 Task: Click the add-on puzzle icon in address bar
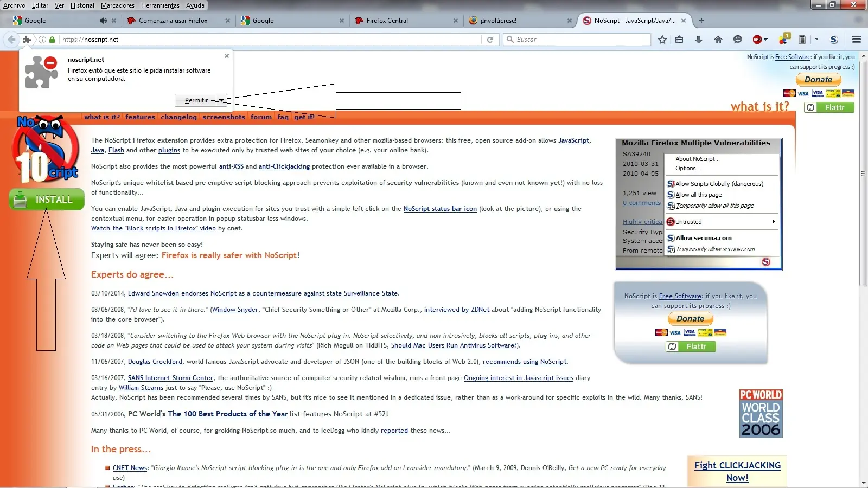coord(27,40)
